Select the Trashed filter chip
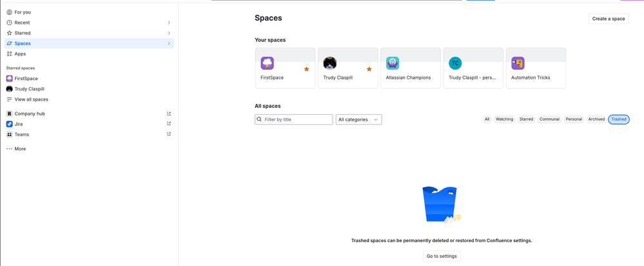The height and width of the screenshot is (266, 644). [x=618, y=119]
